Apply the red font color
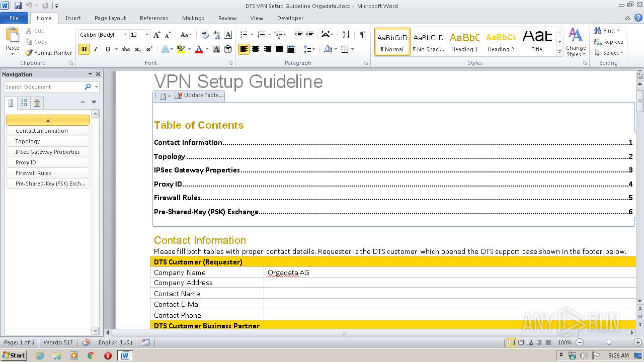 [199, 49]
